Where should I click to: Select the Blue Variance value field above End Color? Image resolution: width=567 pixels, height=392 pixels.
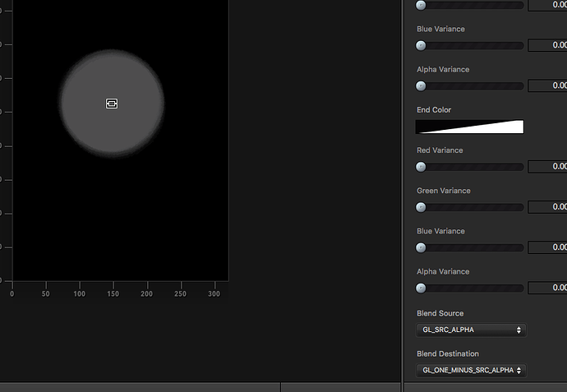[x=547, y=45]
